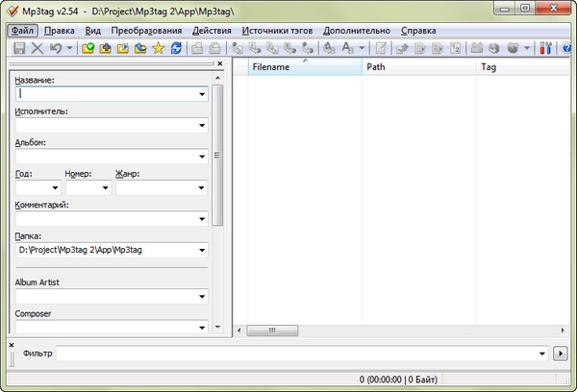The image size is (577, 392).
Task: Open Favorite directories star icon
Action: [159, 48]
